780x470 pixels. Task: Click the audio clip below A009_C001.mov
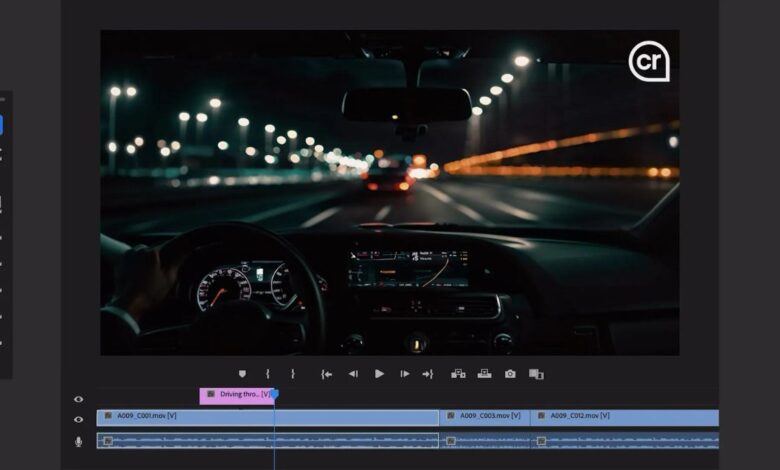268,441
